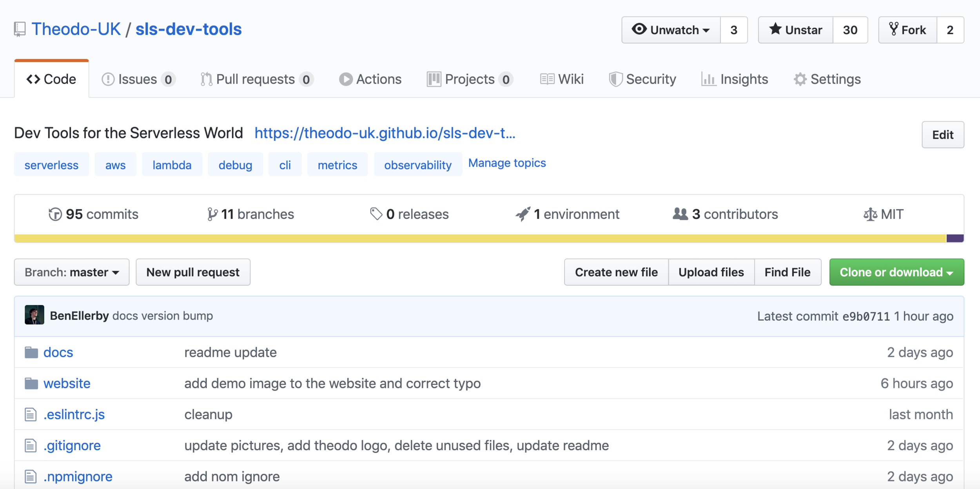Click the MIT license scale icon
The width and height of the screenshot is (980, 489).
click(x=870, y=215)
